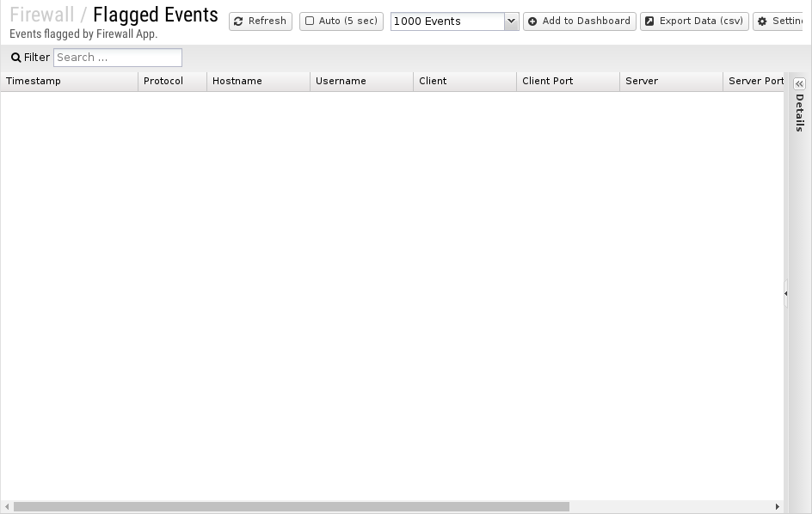Focus the Filter search input field

coord(118,58)
